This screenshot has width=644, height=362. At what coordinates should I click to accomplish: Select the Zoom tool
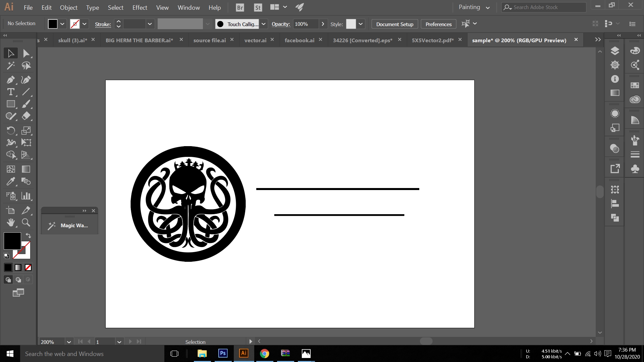[26, 222]
